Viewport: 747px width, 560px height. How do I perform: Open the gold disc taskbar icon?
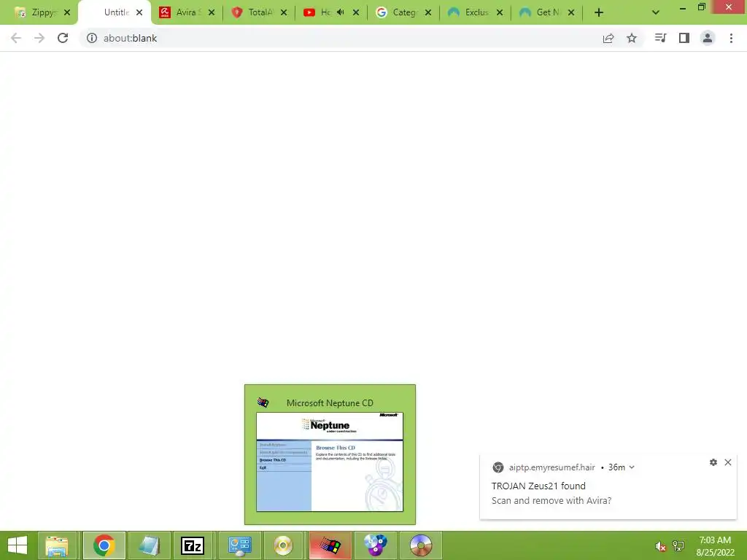tap(284, 545)
